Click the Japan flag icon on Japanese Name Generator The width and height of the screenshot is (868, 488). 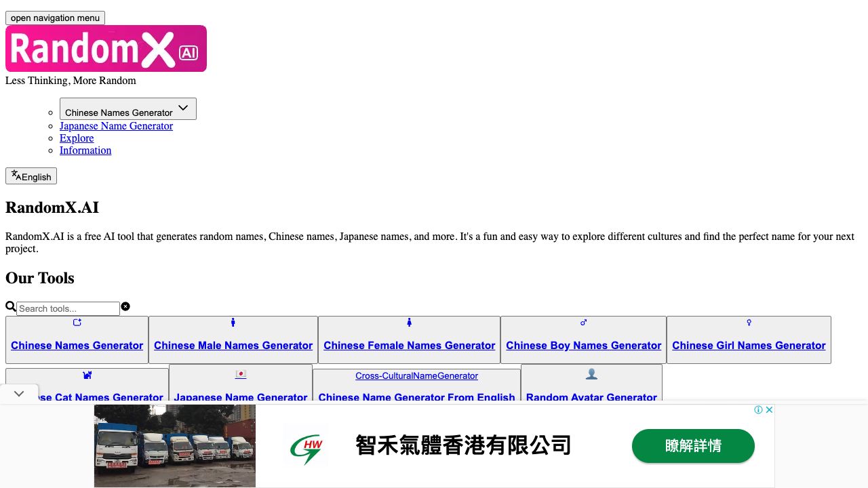[x=241, y=375]
